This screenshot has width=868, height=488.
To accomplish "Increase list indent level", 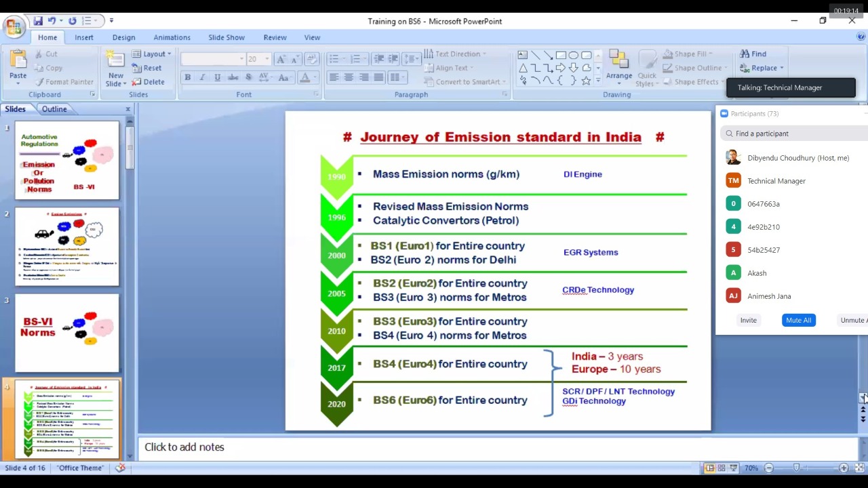I will [x=393, y=59].
